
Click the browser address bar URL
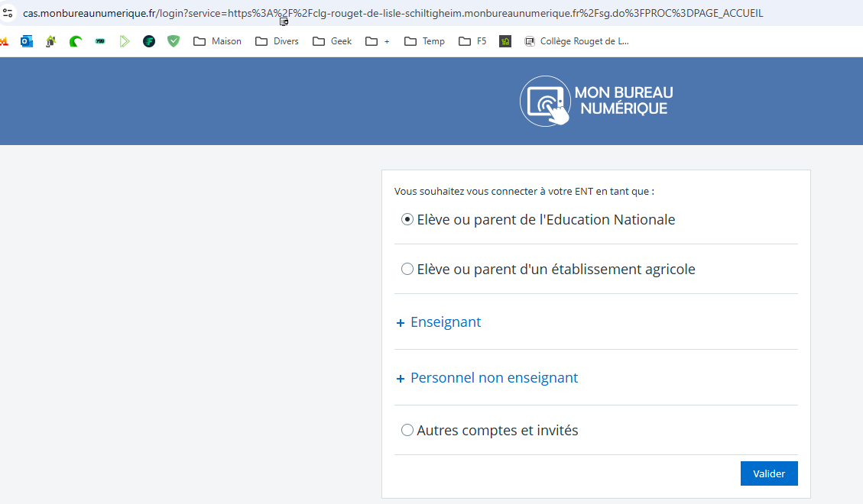coord(393,13)
